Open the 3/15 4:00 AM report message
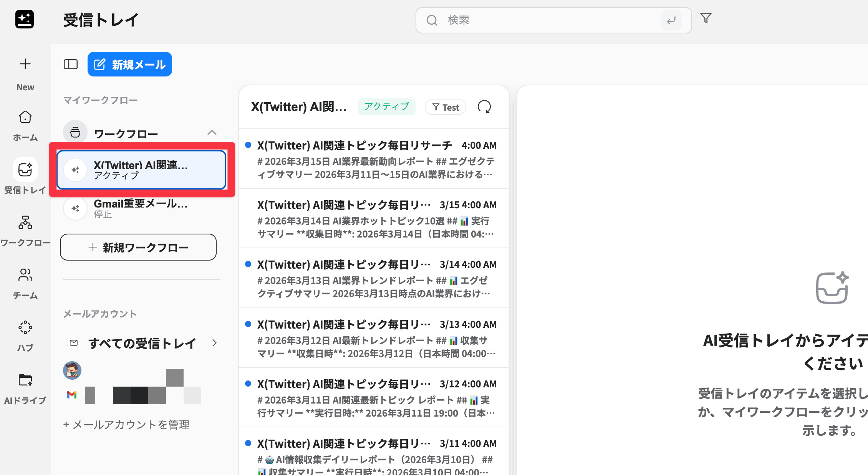The height and width of the screenshot is (475, 868). pyautogui.click(x=374, y=218)
